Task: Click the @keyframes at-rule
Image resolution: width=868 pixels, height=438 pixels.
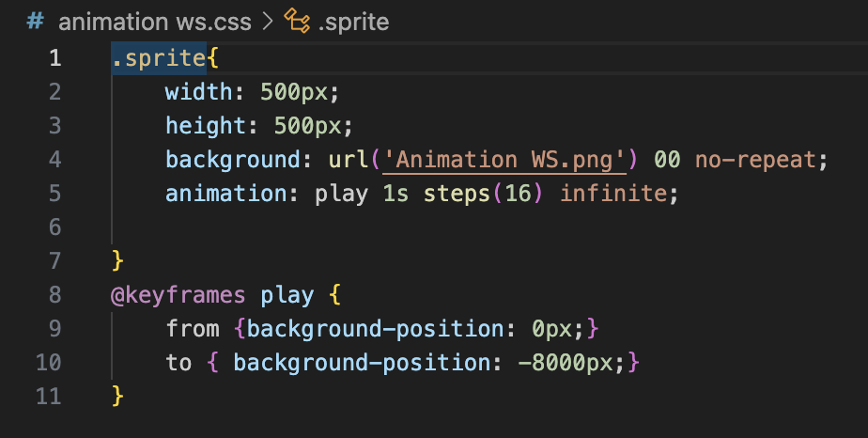Action: (178, 295)
